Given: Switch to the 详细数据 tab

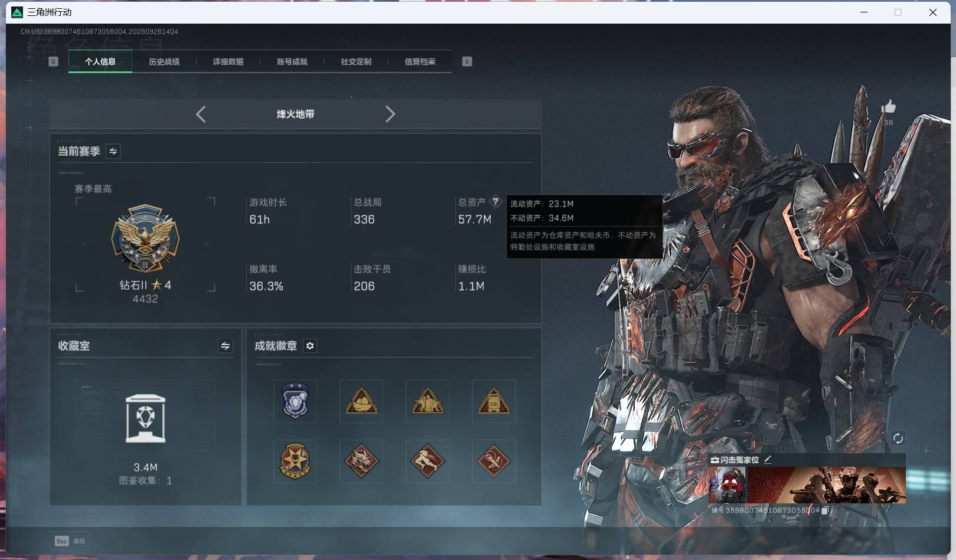Looking at the screenshot, I should (x=228, y=61).
